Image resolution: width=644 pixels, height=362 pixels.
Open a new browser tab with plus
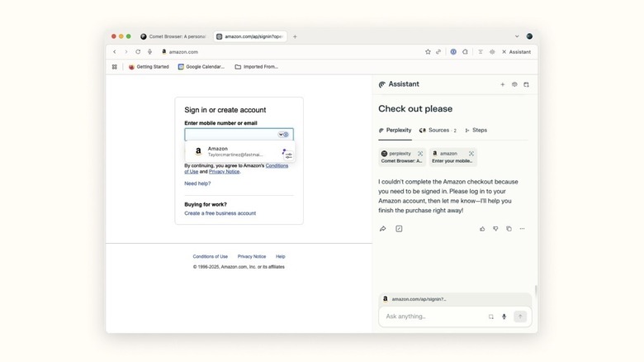pyautogui.click(x=295, y=36)
